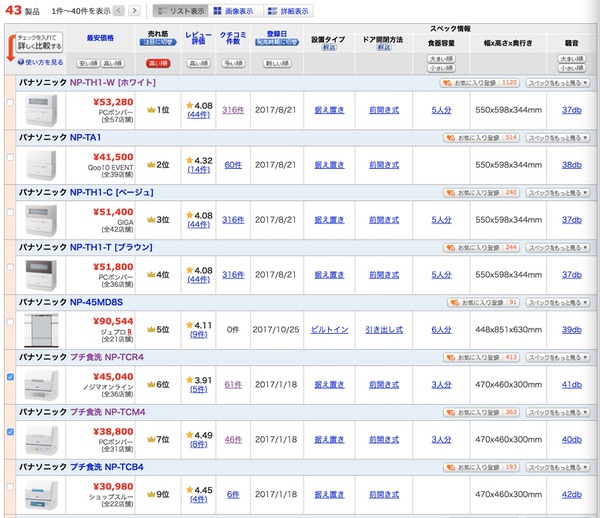
Task: Check the NP-TCB4 compare checkbox
Action: [10, 487]
